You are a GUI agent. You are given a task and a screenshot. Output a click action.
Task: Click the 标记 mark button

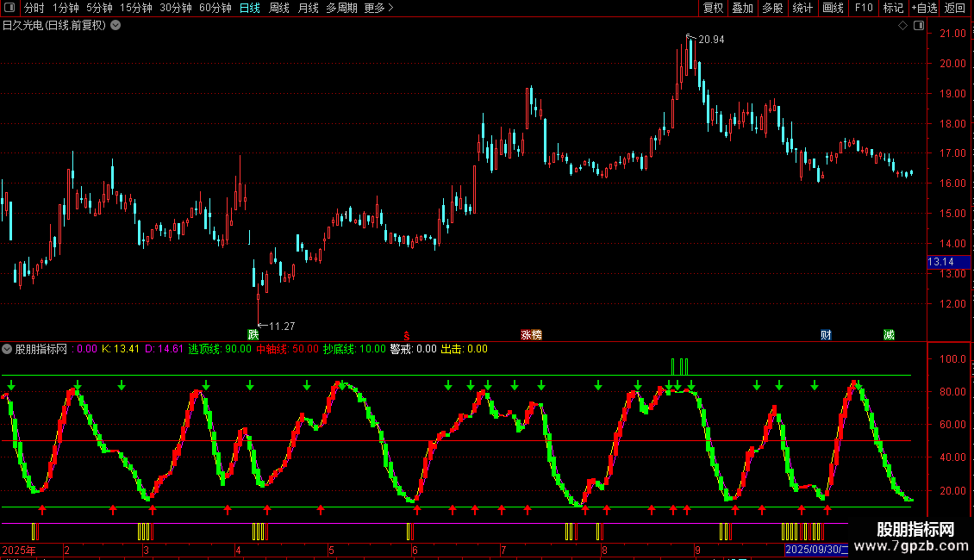pyautogui.click(x=893, y=8)
